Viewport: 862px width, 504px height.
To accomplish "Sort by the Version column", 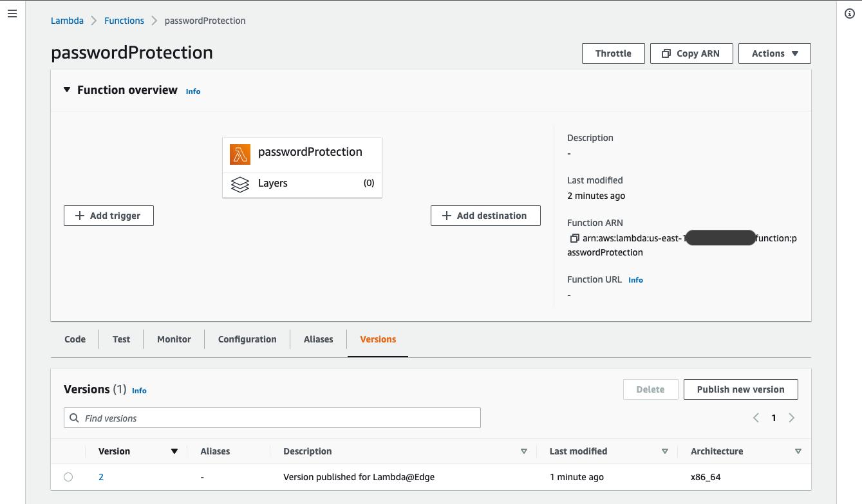I will [174, 451].
